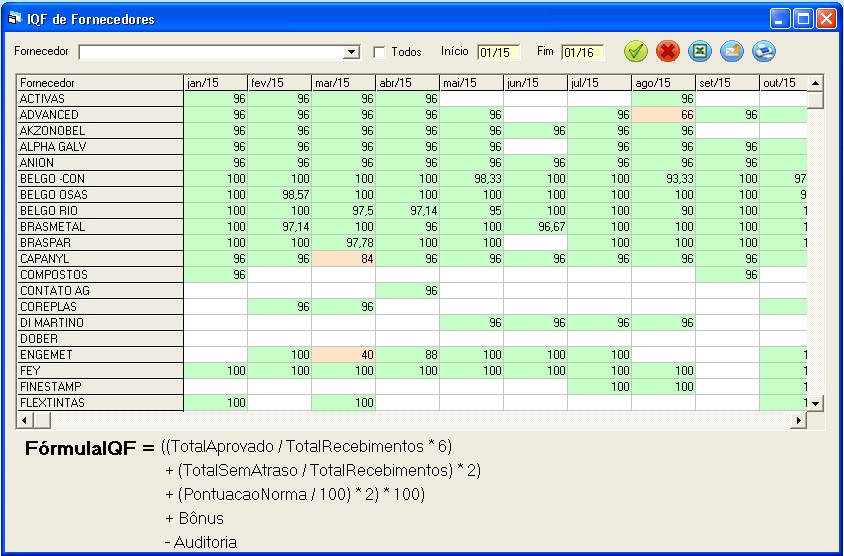
Task: Click BELGO -CON ago/15 value 93,33
Action: pyautogui.click(x=664, y=179)
